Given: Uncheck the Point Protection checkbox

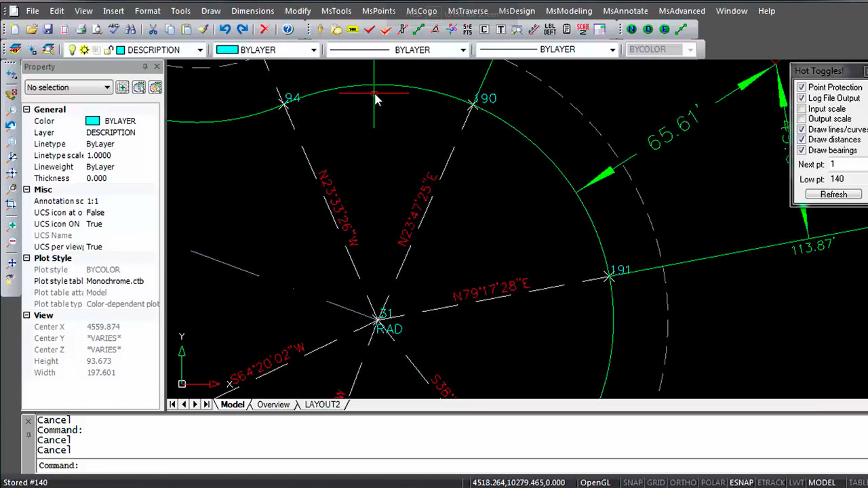Looking at the screenshot, I should [802, 87].
